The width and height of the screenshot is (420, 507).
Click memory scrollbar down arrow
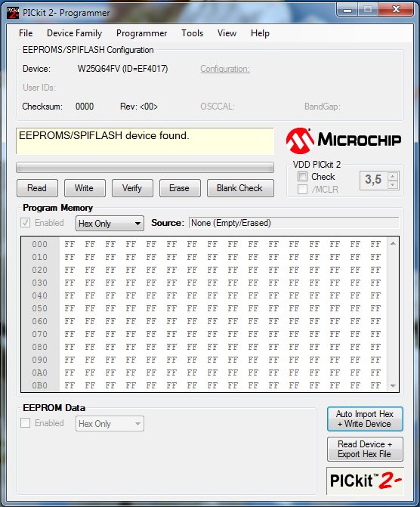tap(393, 386)
